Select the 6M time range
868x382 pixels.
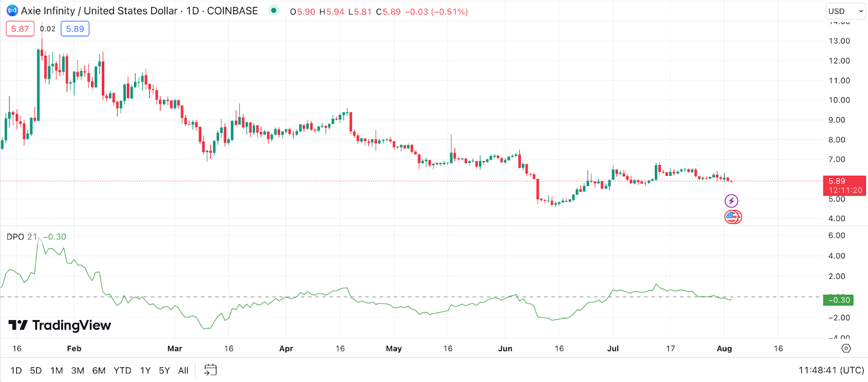point(99,371)
